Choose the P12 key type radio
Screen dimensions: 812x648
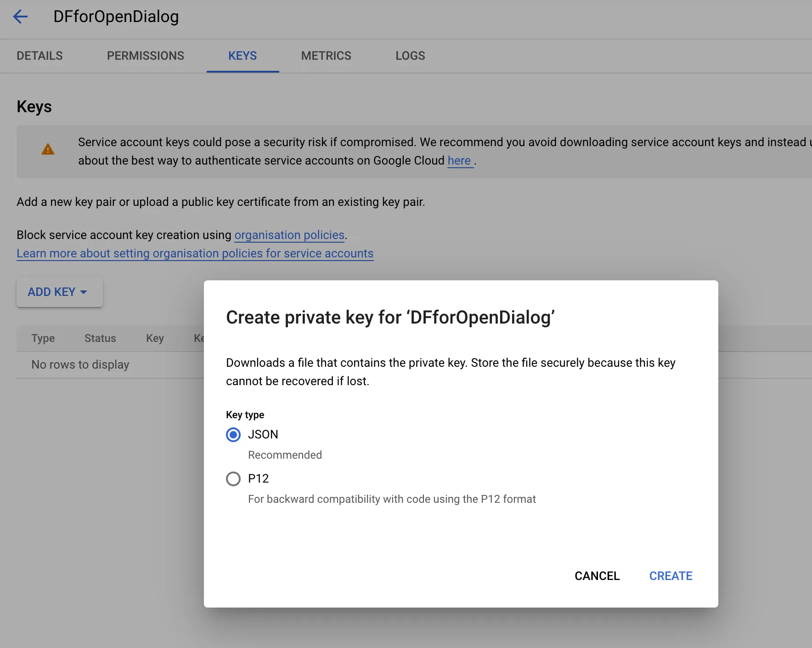click(x=233, y=478)
